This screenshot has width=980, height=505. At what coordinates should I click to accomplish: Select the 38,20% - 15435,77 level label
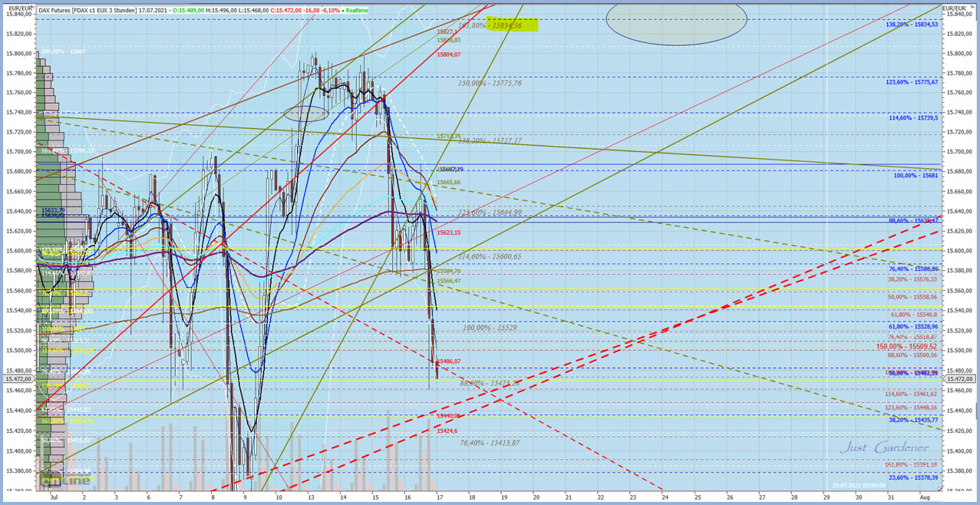click(x=913, y=421)
